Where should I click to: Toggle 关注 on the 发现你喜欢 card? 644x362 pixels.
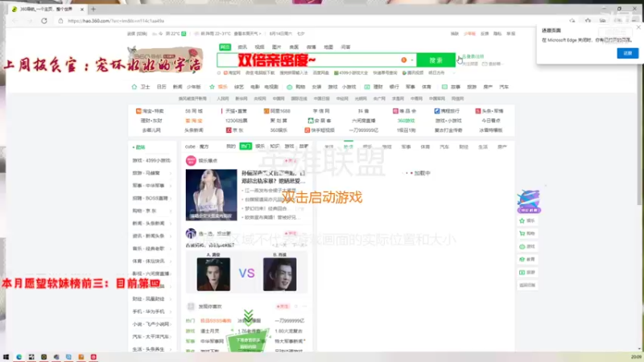click(x=283, y=306)
